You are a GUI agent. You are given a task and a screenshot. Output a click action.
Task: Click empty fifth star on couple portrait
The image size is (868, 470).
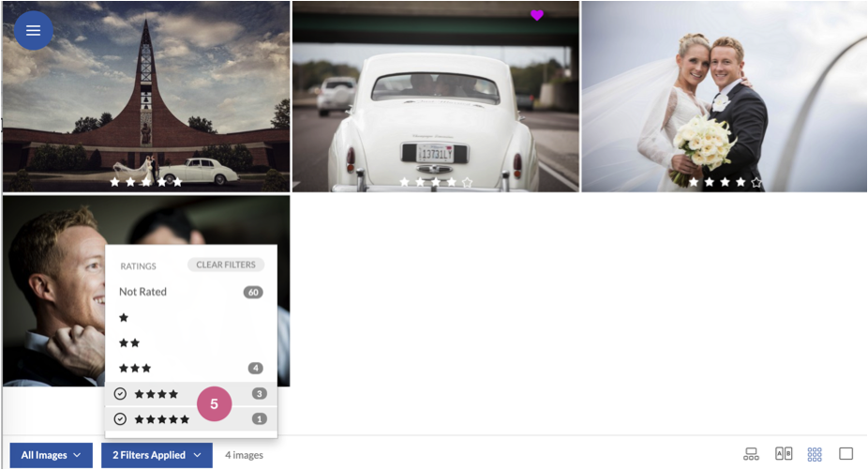coord(756,182)
